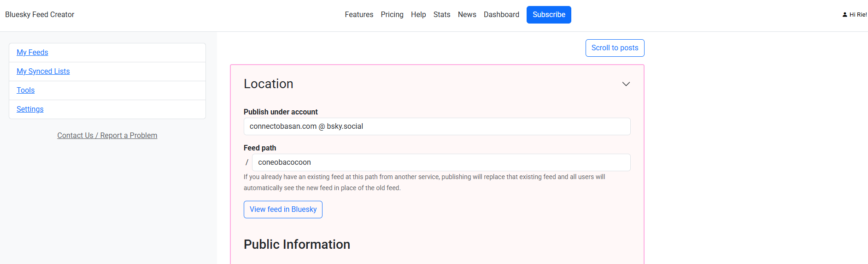The height and width of the screenshot is (264, 868).
Task: Click the Scroll to posts button
Action: point(615,48)
